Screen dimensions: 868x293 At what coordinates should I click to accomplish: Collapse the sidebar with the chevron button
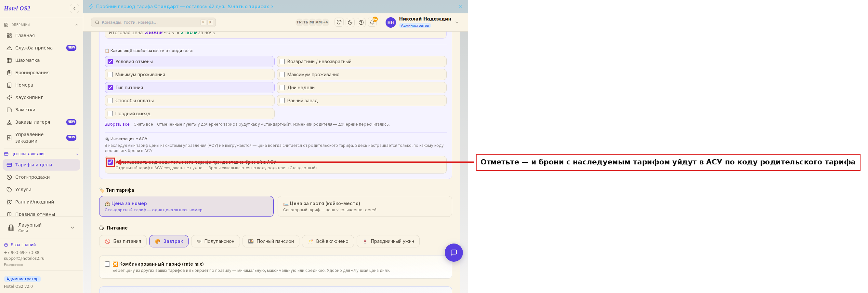tap(74, 8)
